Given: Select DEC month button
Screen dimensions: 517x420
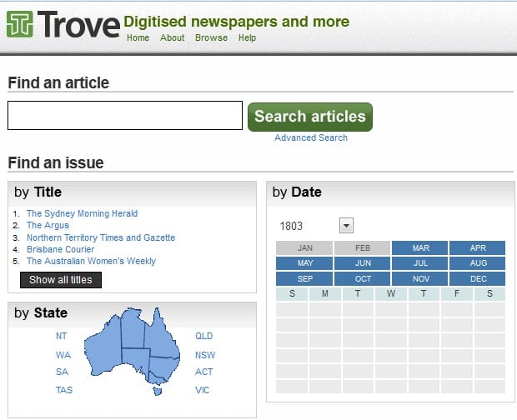Looking at the screenshot, I should pos(478,278).
